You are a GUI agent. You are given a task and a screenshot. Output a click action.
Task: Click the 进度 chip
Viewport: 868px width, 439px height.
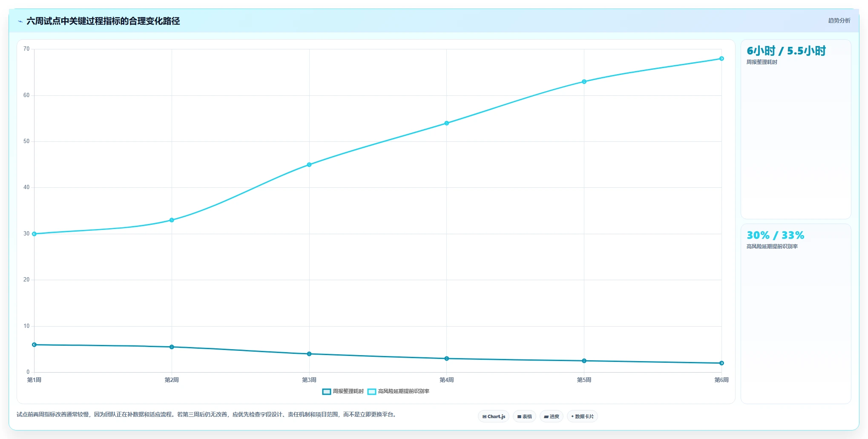click(x=552, y=416)
